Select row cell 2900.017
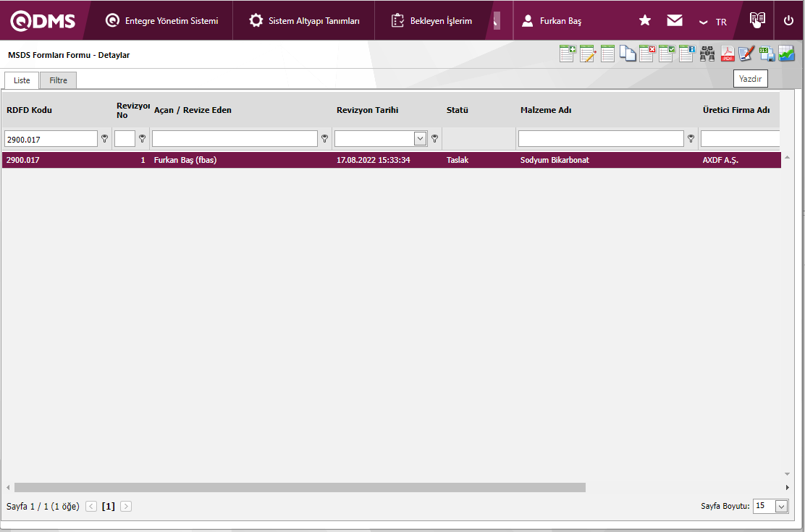Viewport: 805px width, 532px height. coord(23,160)
